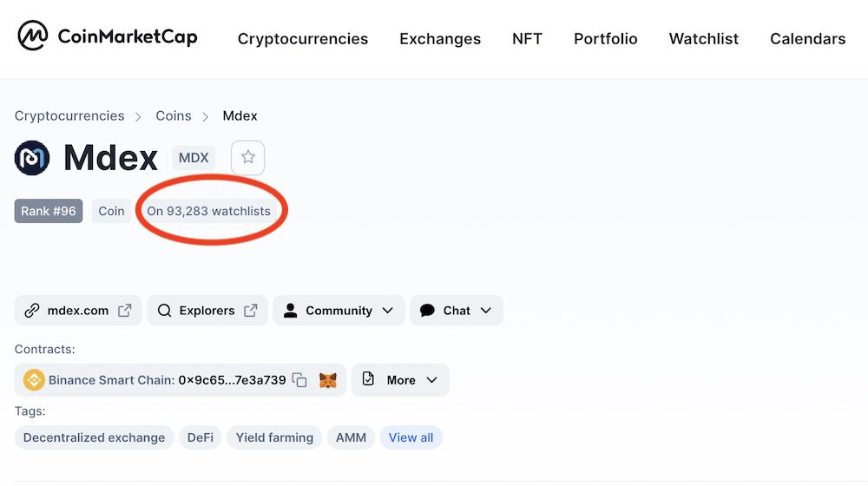Copy the Binance Smart Chain contract address
Viewport: 868px width, 486px height.
pyautogui.click(x=299, y=380)
